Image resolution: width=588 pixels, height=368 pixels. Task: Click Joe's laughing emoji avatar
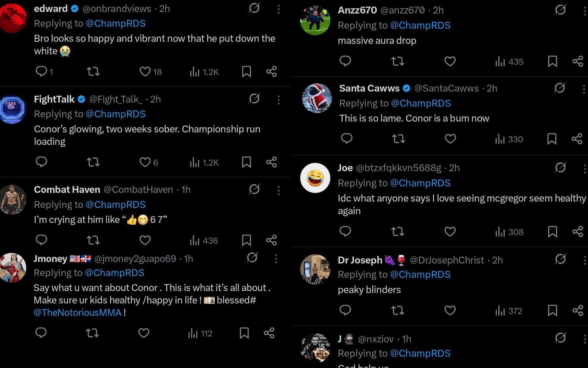pos(315,178)
